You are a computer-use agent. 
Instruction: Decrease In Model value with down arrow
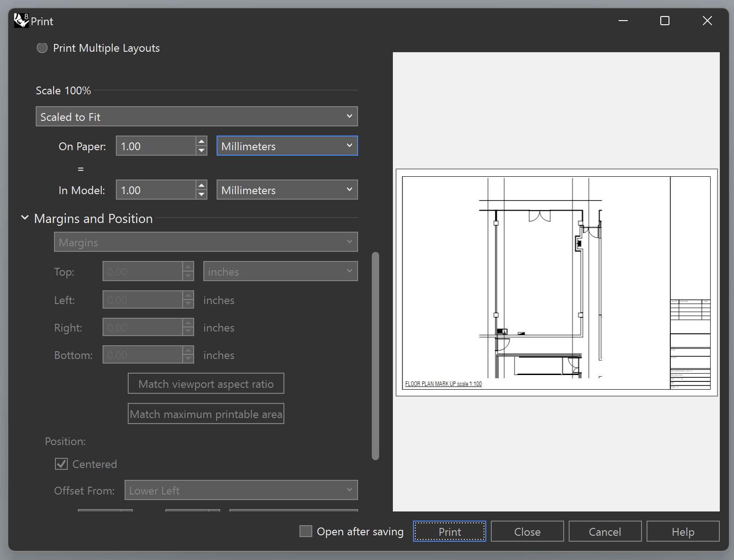201,195
